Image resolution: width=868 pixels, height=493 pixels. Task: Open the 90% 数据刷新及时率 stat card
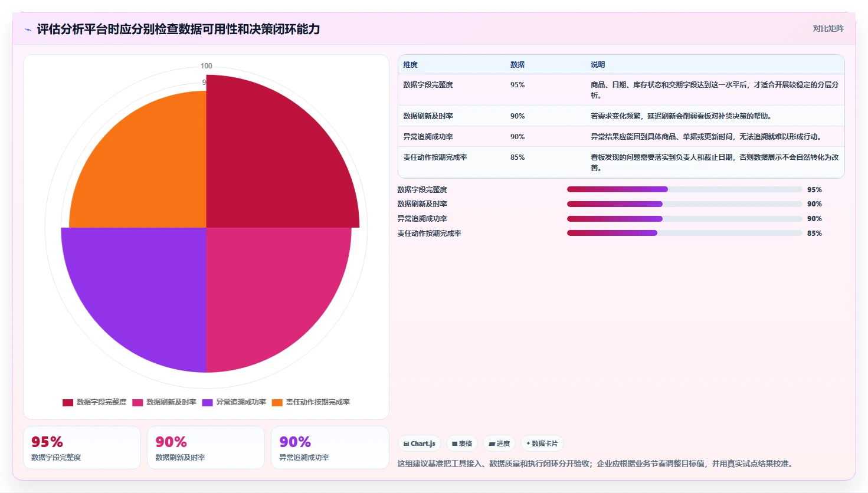(206, 448)
